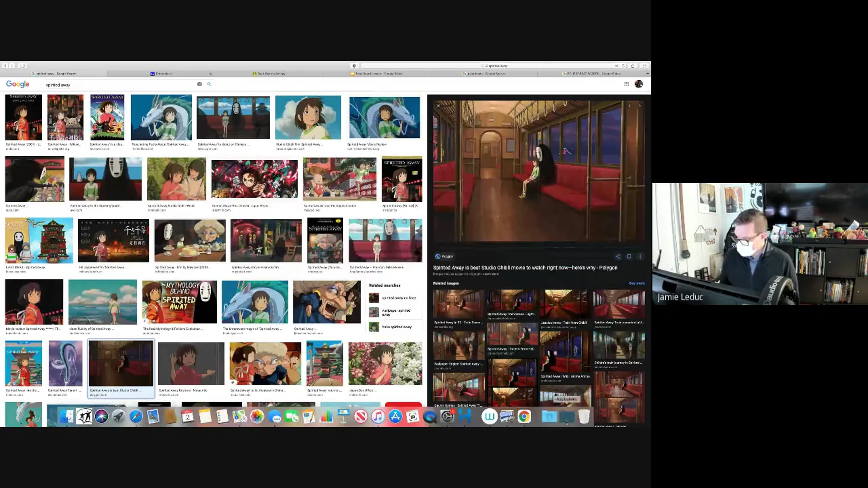Open Chrome from the macOS dock
This screenshot has height=488, width=868.
click(524, 416)
